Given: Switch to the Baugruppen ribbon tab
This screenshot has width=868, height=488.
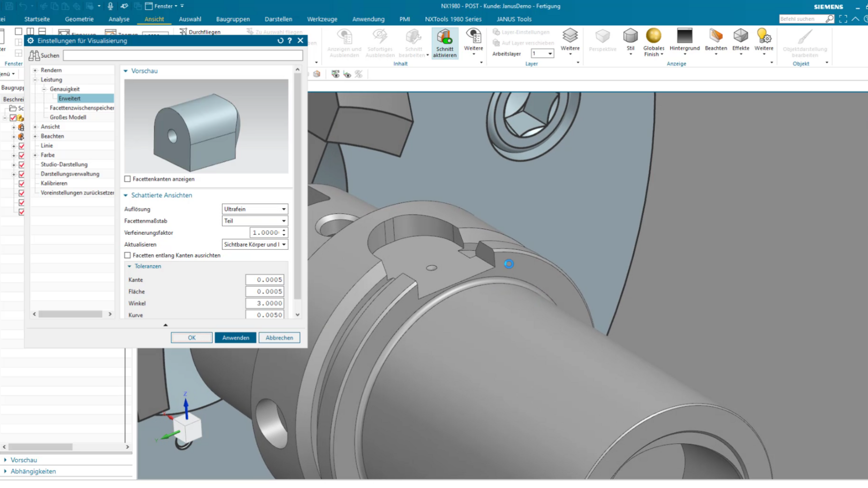Looking at the screenshot, I should pos(233,19).
